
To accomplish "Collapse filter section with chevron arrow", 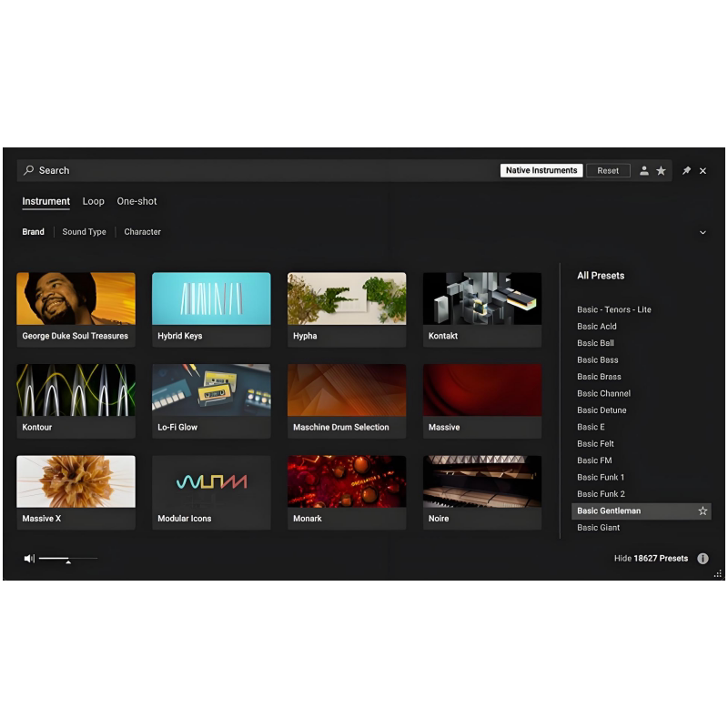I will coord(703,232).
